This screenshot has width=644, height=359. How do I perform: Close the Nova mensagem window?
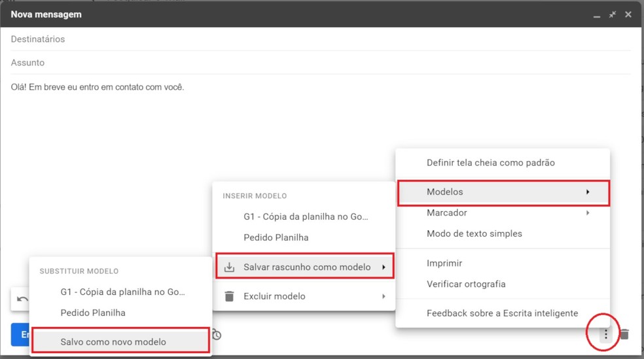628,14
